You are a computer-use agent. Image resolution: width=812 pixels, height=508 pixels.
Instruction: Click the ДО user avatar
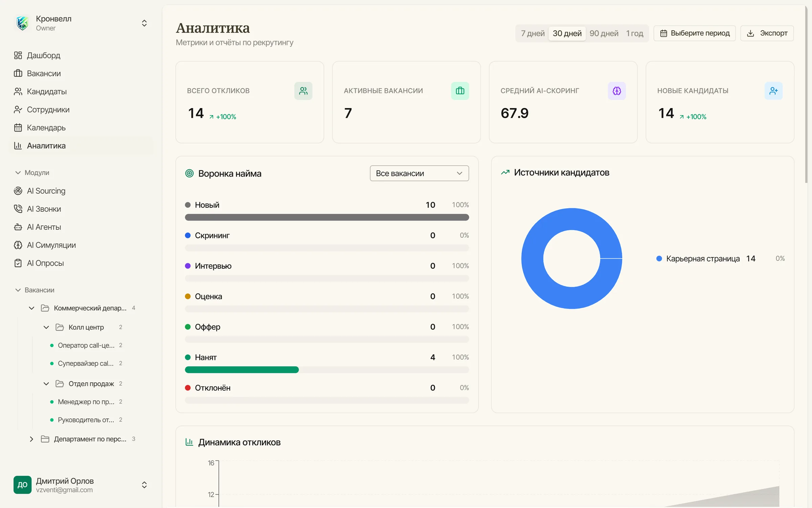(x=22, y=485)
